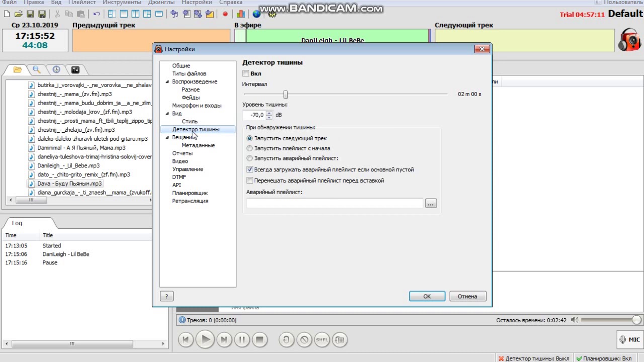The width and height of the screenshot is (644, 362).
Task: Switch to the clock history tab in left panel
Action: (x=56, y=69)
